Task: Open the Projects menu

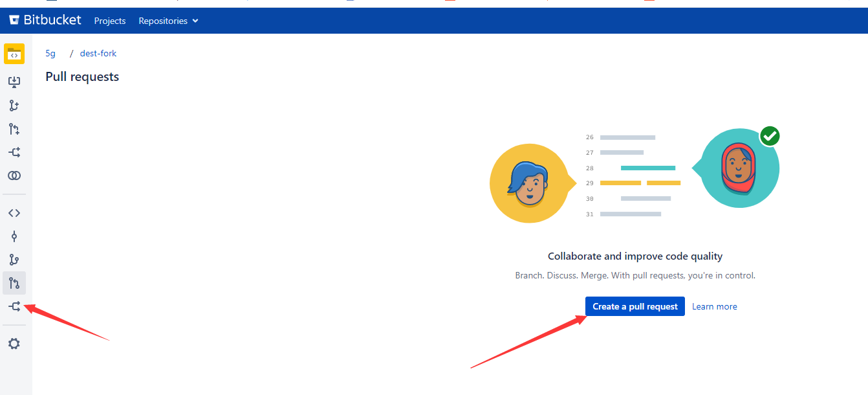Action: [x=109, y=20]
